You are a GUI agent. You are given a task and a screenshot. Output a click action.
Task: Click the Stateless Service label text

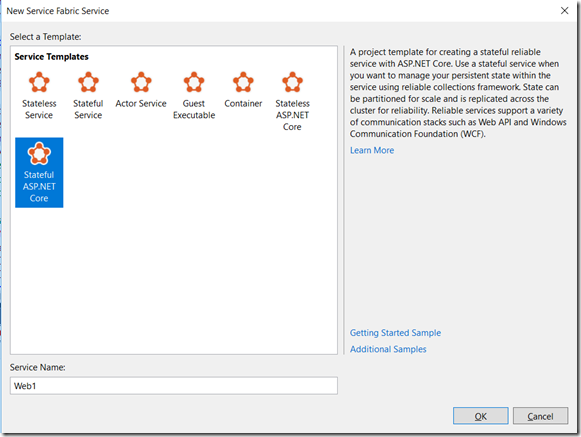(x=39, y=109)
